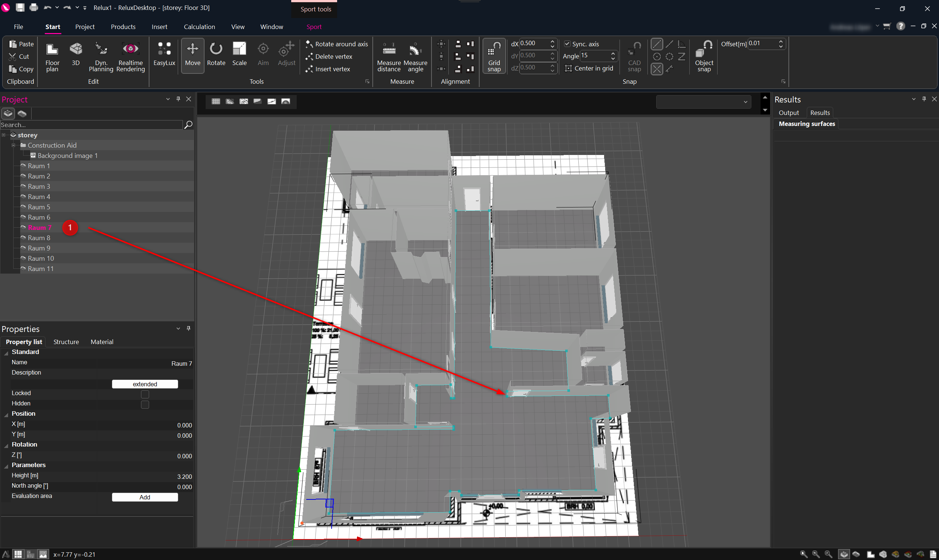Click the search magnifier icon
This screenshot has height=560, width=939.
[x=188, y=125]
